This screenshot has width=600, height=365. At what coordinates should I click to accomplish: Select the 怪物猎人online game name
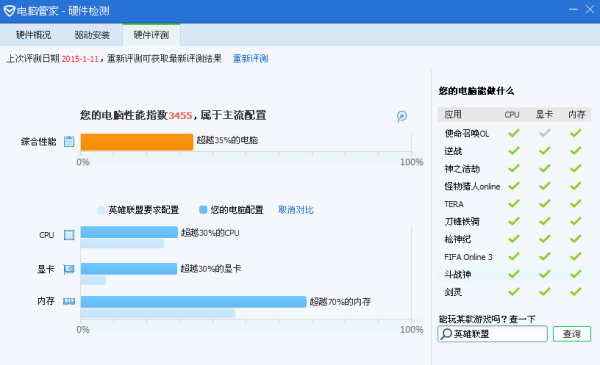[x=472, y=186]
